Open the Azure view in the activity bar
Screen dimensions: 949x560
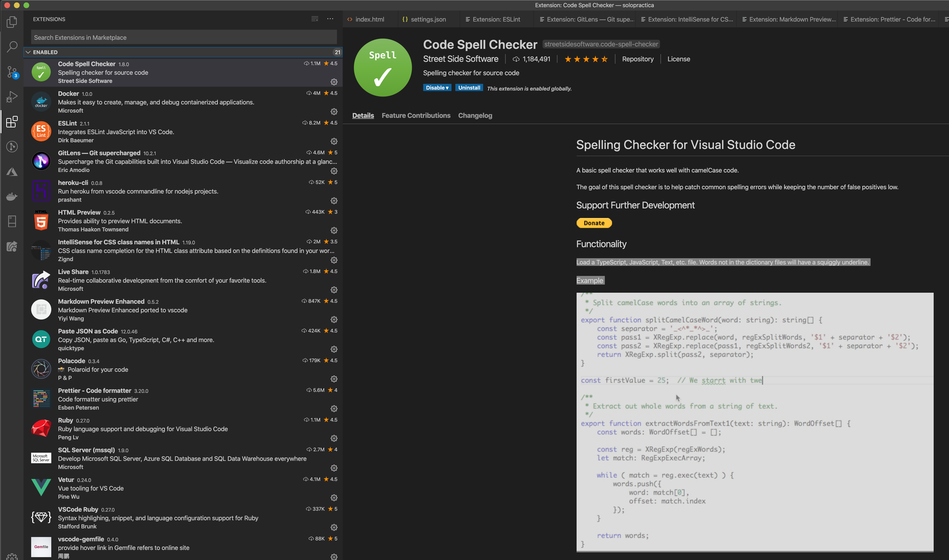pyautogui.click(x=11, y=172)
